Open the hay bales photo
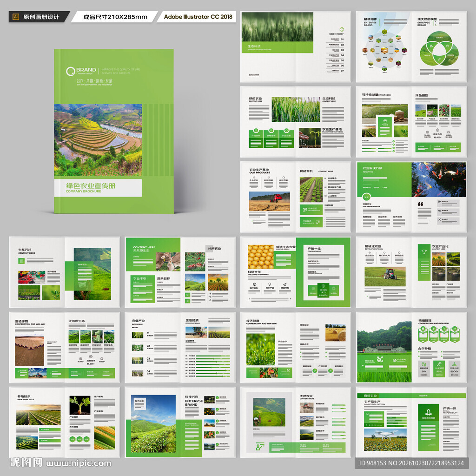Screen dimensions: 476x476 coord(335,333)
